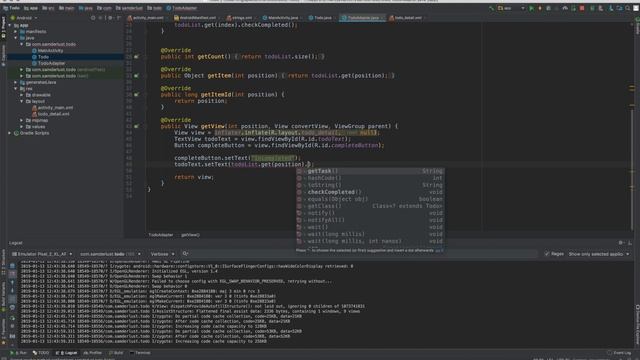
Task: Open todo_detail.xml in the project tree
Action: coord(51,114)
